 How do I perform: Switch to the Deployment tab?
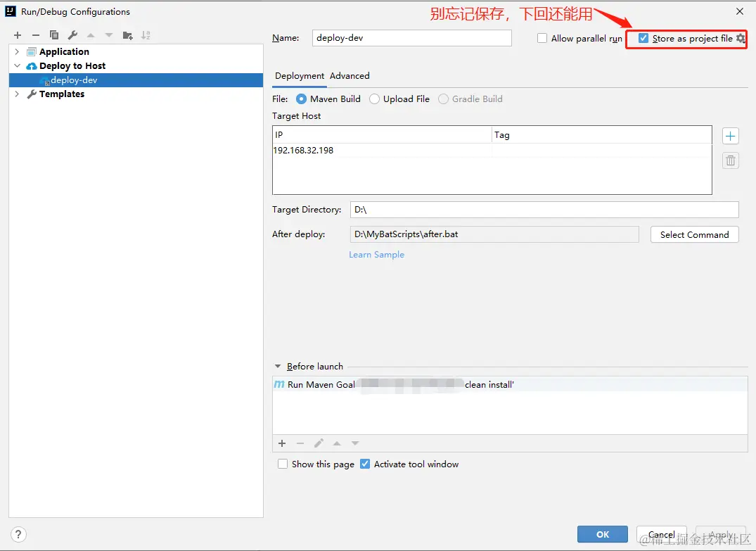pos(300,76)
